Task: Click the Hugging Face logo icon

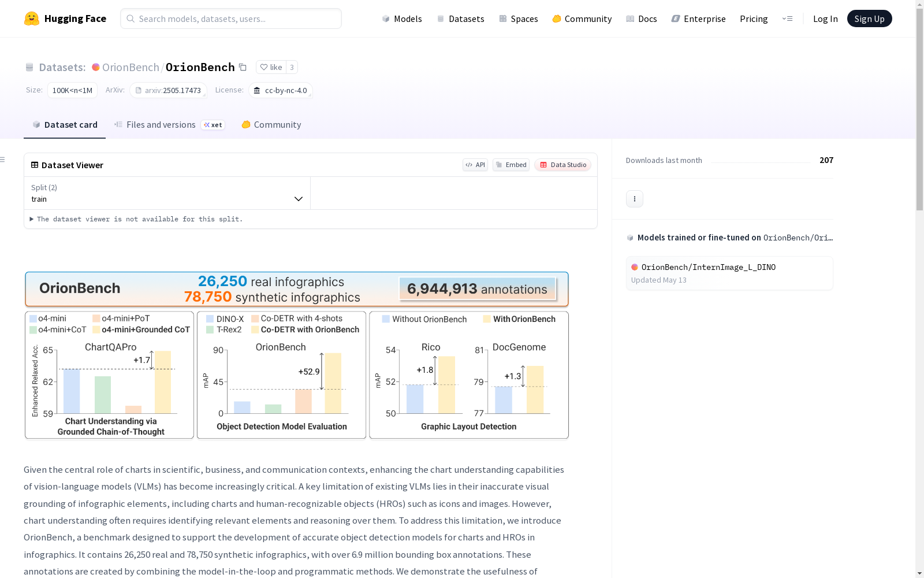Action: click(x=32, y=18)
